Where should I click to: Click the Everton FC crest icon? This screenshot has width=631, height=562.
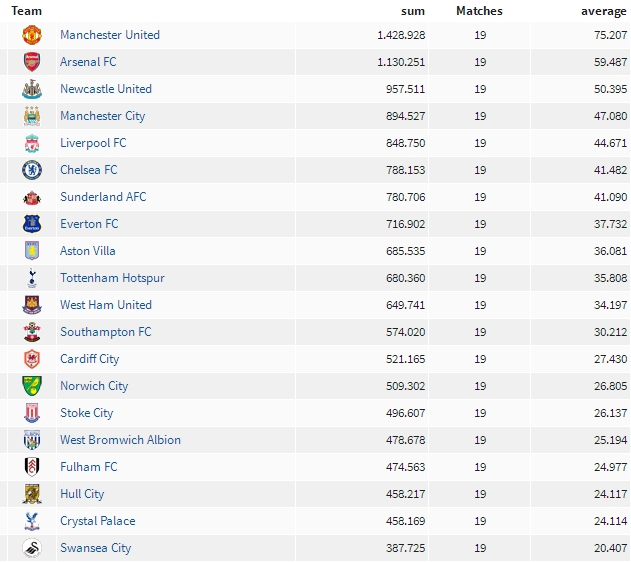tap(32, 224)
